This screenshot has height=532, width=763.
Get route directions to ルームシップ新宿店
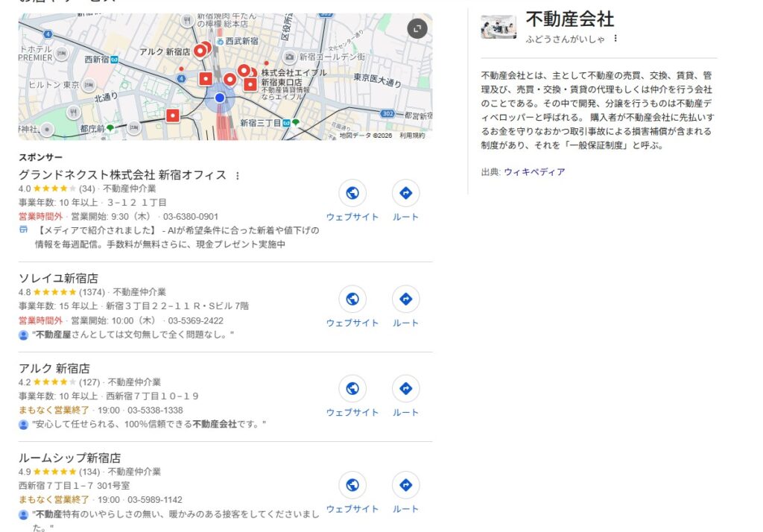click(x=405, y=486)
